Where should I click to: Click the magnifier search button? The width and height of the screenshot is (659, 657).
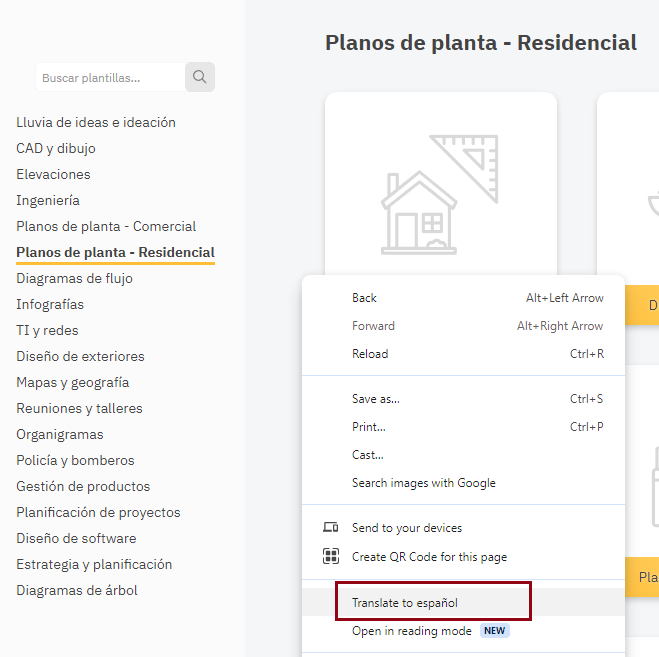(200, 77)
